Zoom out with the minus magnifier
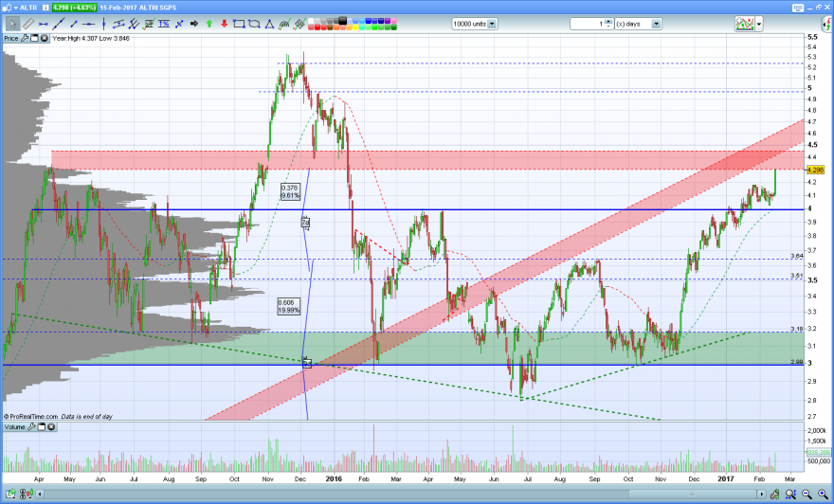The image size is (834, 504). coord(807,494)
